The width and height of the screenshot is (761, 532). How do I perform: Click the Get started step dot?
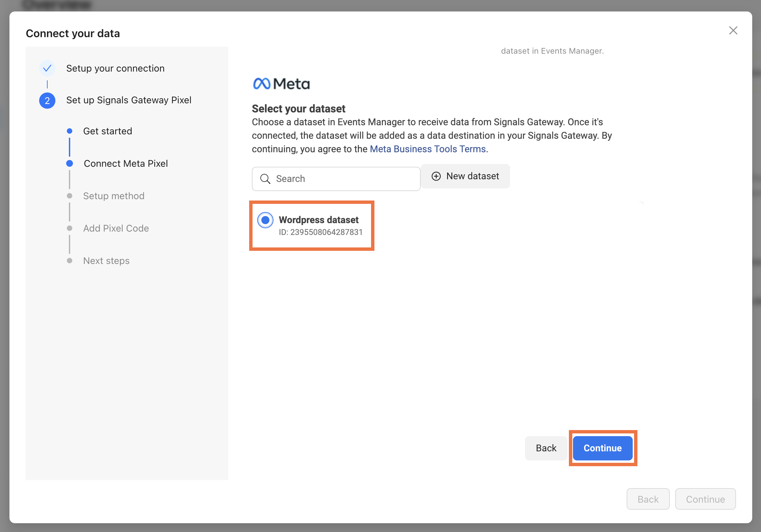tap(70, 131)
